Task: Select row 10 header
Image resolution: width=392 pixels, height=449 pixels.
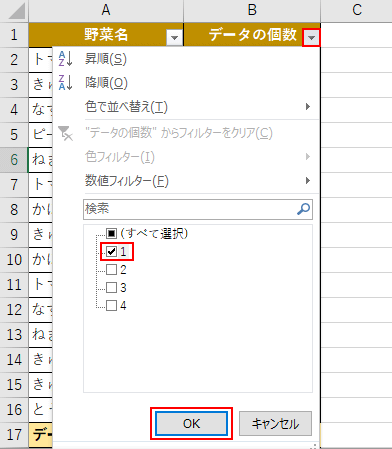Action: (14, 260)
